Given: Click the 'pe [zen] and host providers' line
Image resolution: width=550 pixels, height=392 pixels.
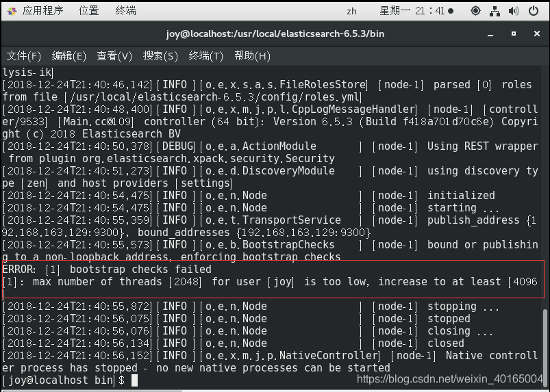Looking at the screenshot, I should [117, 183].
